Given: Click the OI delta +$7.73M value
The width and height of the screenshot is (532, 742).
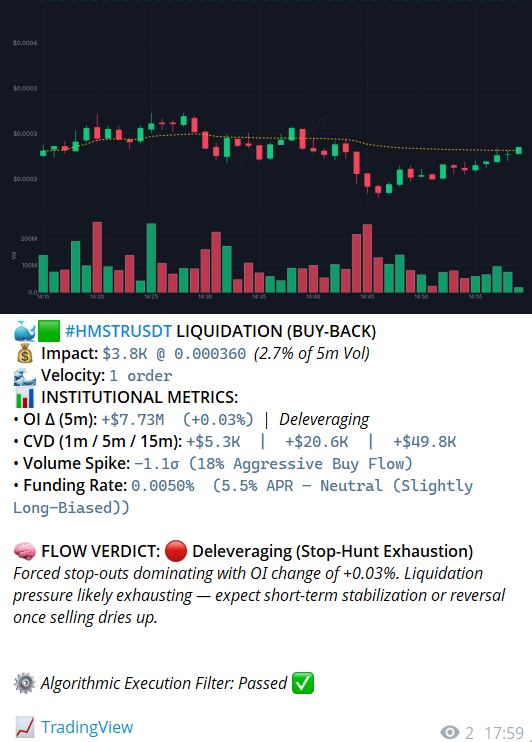Looking at the screenshot, I should [x=133, y=420].
